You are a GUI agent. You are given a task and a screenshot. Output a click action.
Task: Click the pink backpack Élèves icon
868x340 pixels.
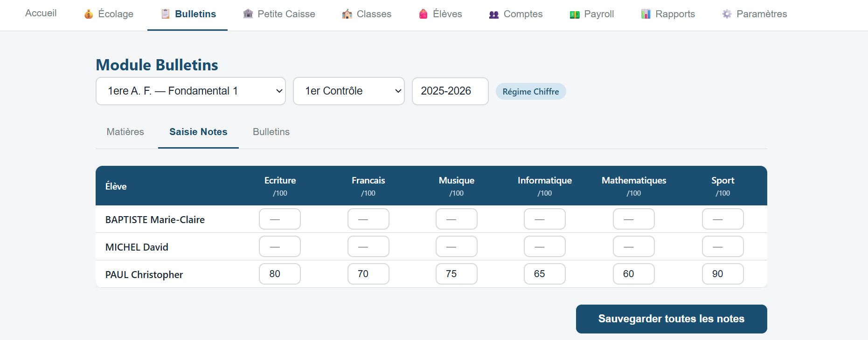pyautogui.click(x=424, y=14)
